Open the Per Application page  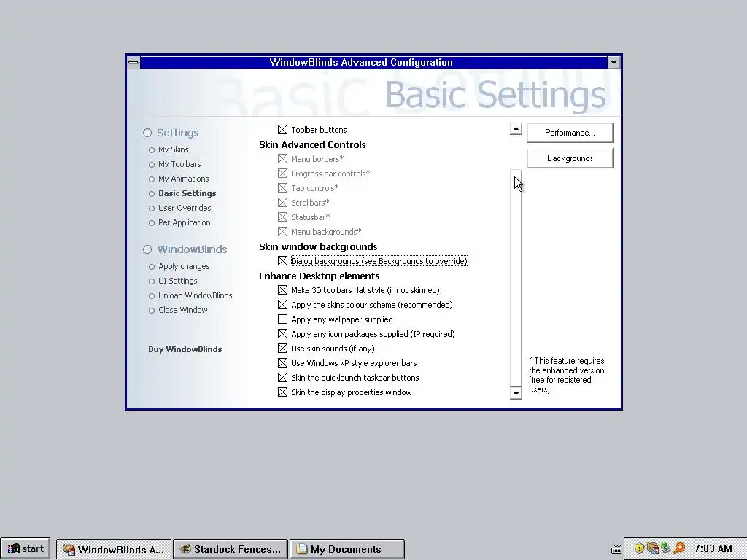point(184,222)
